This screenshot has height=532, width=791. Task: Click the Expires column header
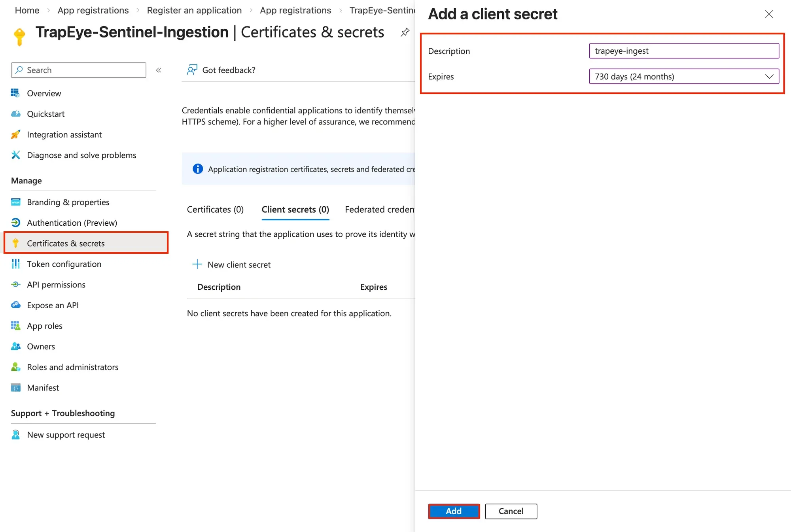tap(374, 287)
